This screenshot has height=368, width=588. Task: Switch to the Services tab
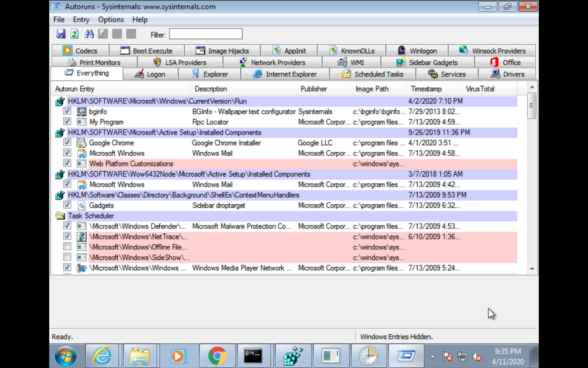tap(447, 74)
